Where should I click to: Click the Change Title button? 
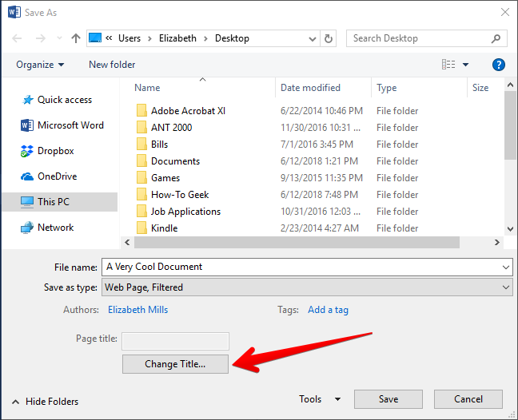(175, 364)
